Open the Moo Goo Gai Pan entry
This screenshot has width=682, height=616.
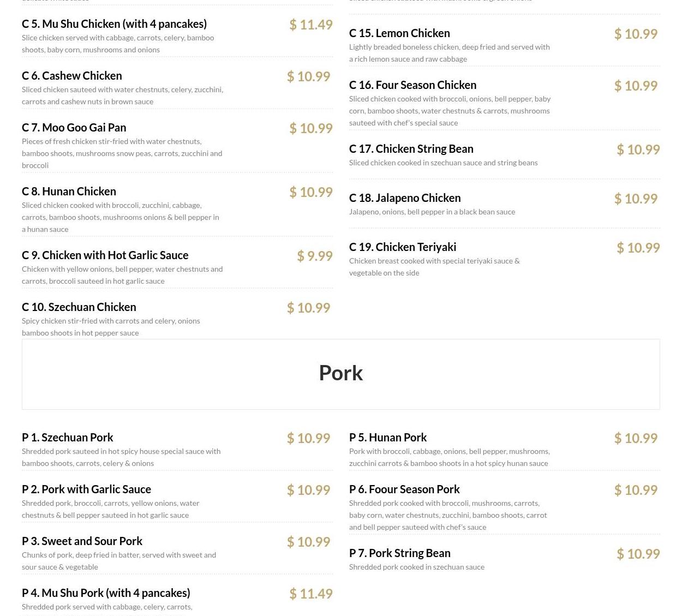[x=74, y=127]
